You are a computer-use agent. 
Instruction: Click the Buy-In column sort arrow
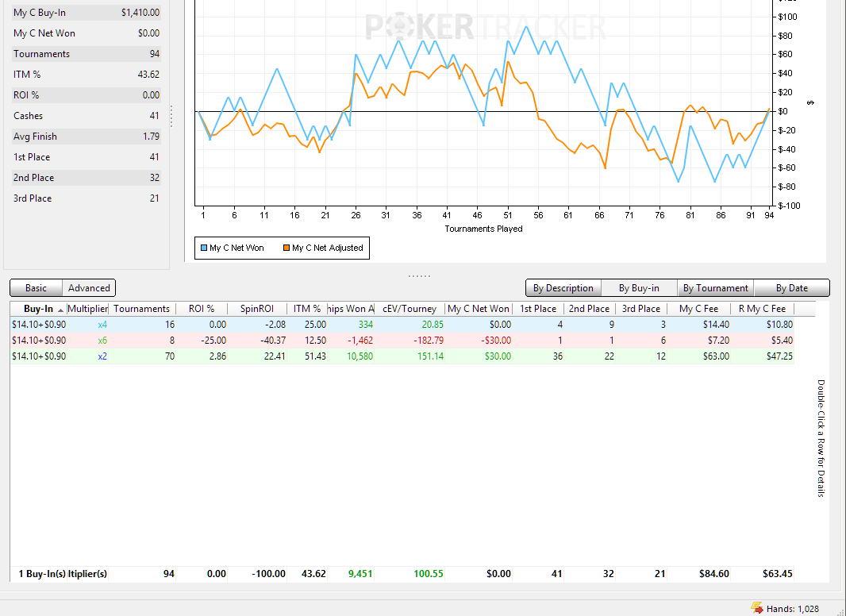[61, 310]
